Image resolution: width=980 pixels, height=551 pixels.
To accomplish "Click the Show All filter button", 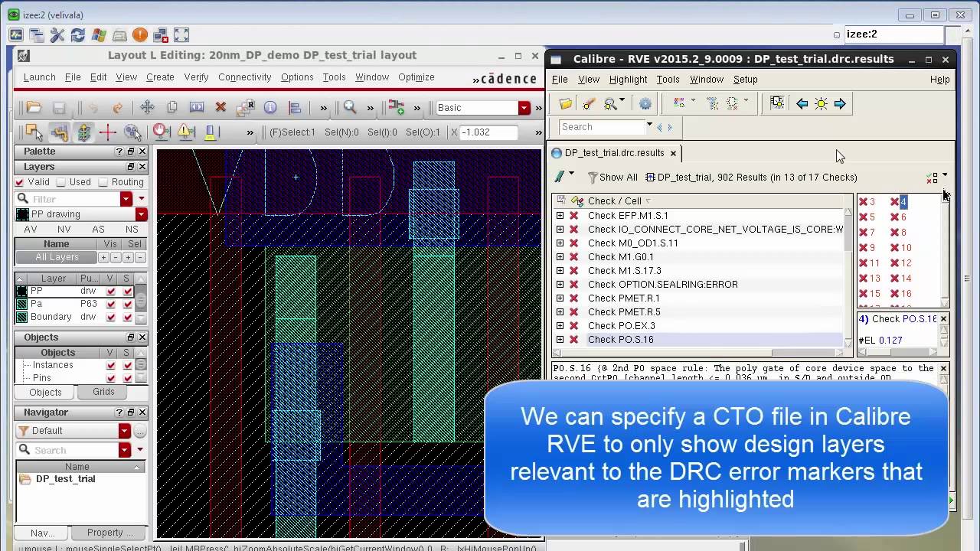I will pyautogui.click(x=612, y=178).
